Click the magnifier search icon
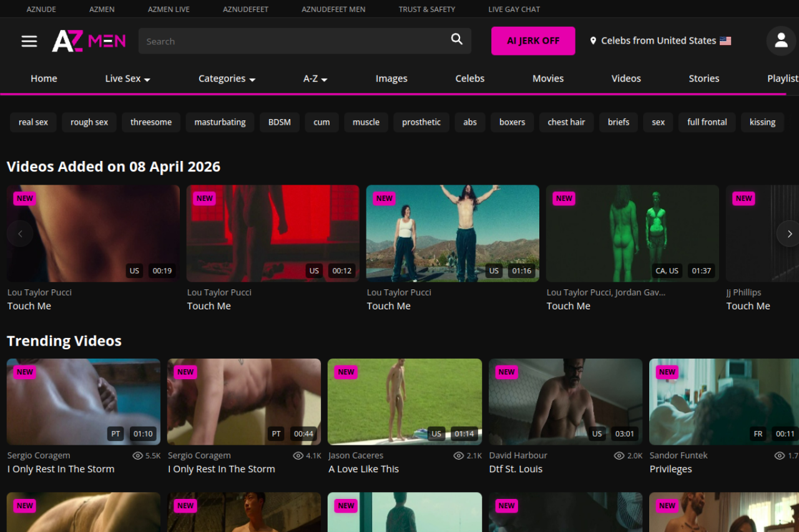The image size is (799, 532). 457,40
